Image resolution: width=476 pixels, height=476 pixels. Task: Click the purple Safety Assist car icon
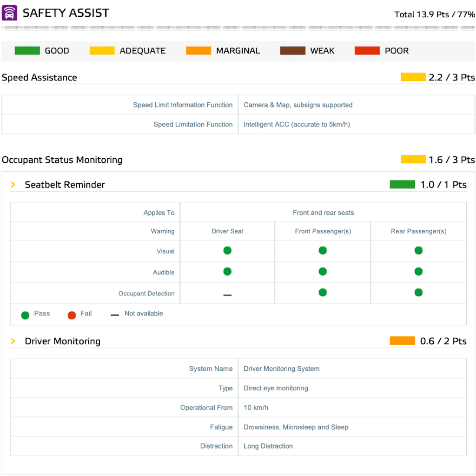[x=9, y=13]
